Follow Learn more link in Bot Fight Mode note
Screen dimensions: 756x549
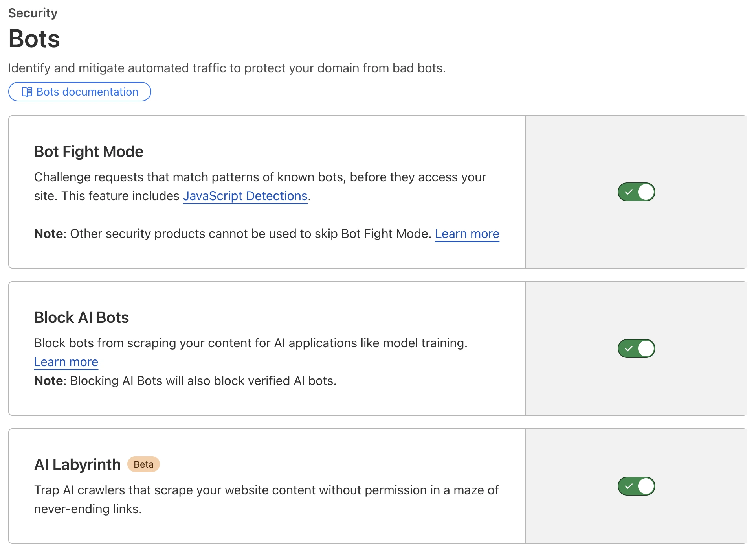tap(467, 234)
